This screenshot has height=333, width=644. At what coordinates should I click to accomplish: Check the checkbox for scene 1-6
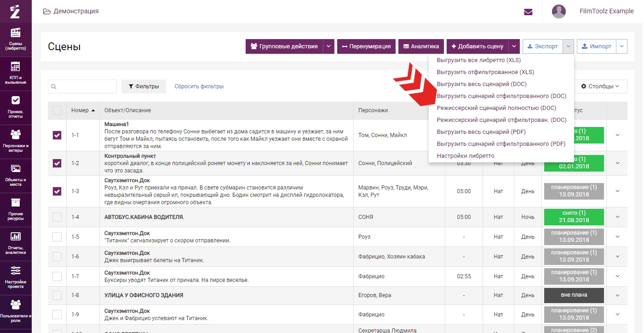click(57, 257)
